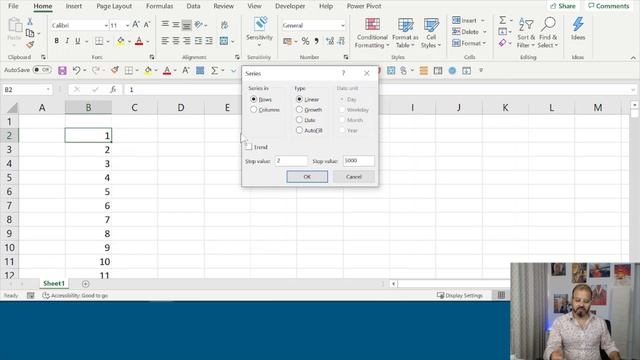
Task: Click cell containing 5 in column B
Action: (x=88, y=191)
